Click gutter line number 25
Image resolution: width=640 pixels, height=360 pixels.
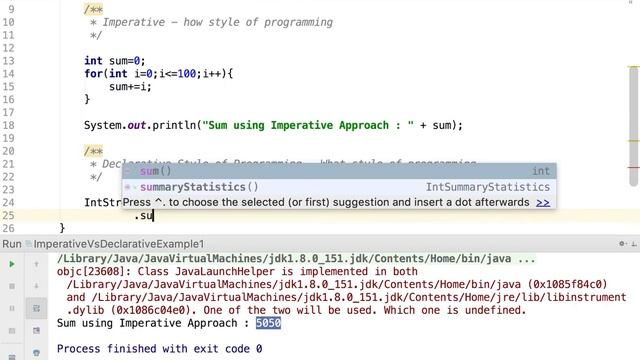[8, 216]
